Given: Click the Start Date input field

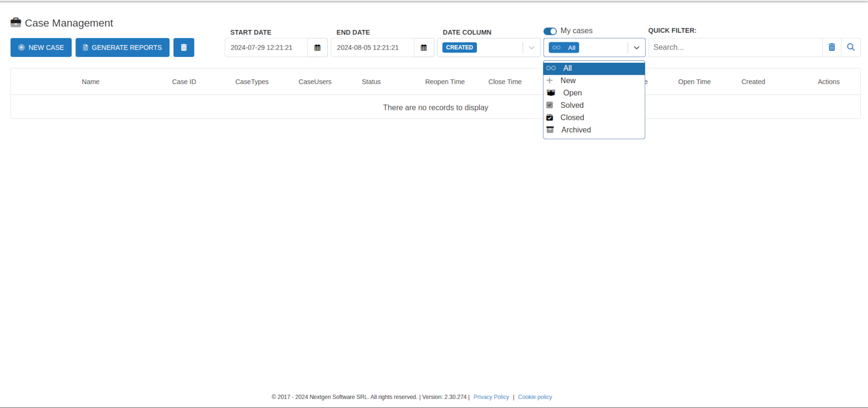Looking at the screenshot, I should 267,47.
